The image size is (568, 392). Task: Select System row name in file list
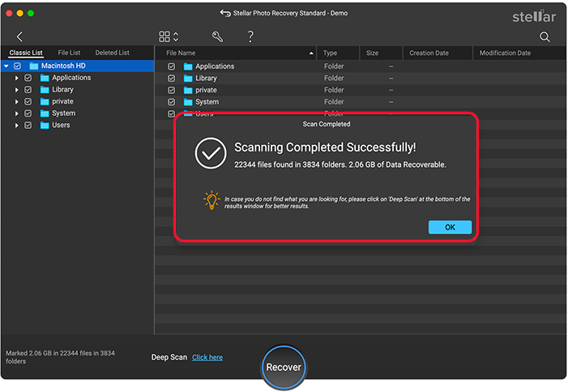click(207, 102)
